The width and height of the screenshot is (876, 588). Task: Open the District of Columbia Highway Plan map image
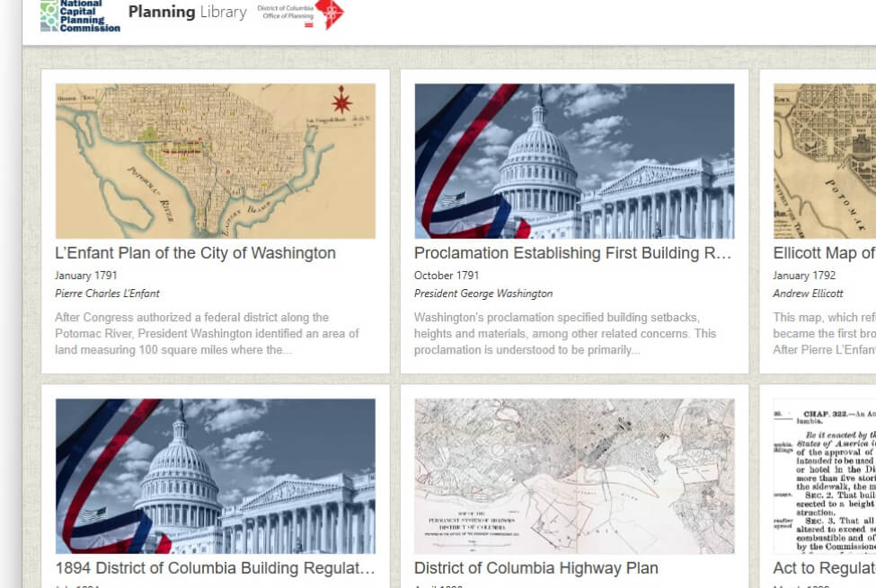pos(574,476)
